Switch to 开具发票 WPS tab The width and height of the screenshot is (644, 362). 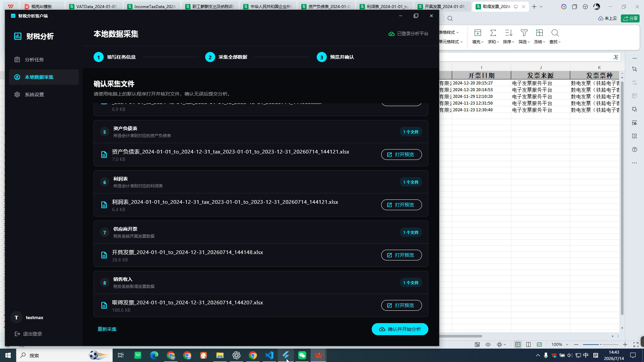click(x=443, y=7)
